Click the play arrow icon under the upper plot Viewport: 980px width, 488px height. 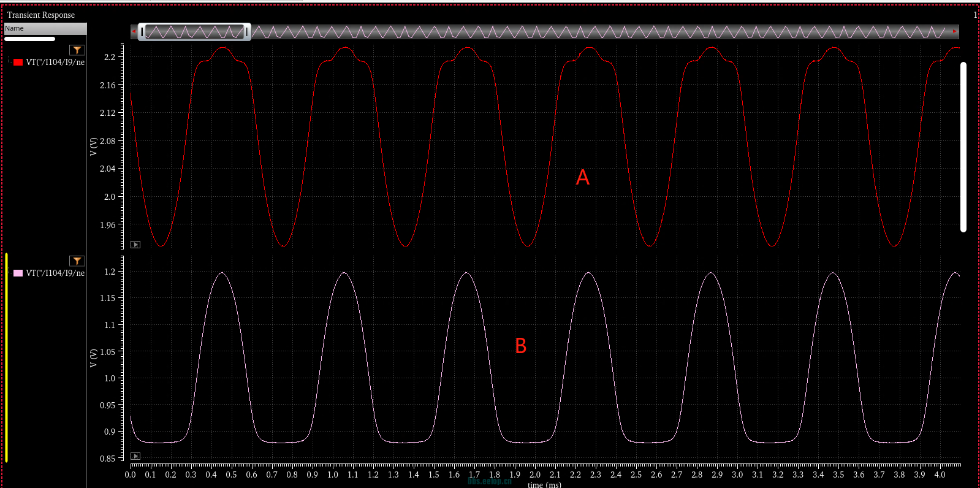[x=135, y=245]
